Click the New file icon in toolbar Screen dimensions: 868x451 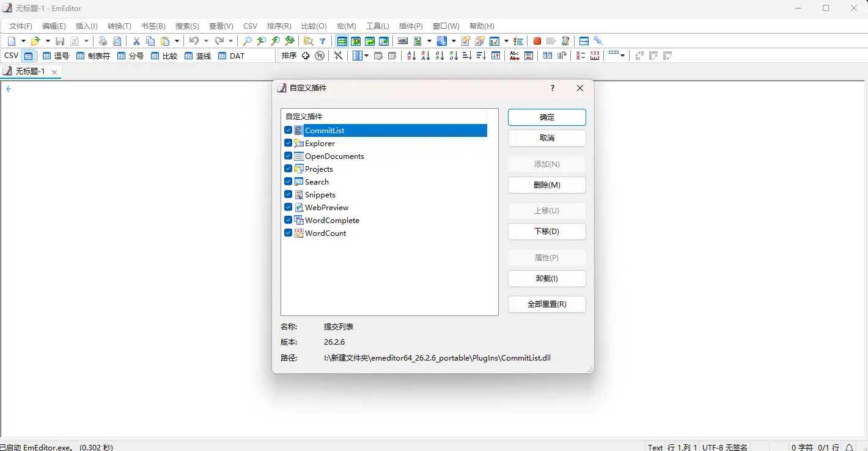(x=12, y=41)
